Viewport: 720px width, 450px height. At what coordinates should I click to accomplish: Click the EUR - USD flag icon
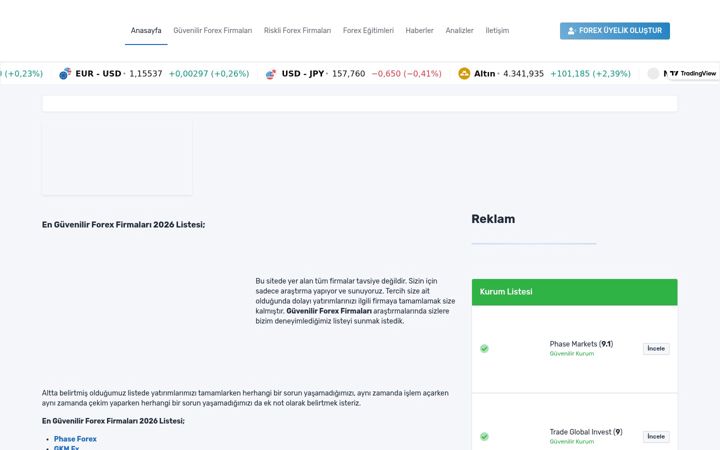pyautogui.click(x=65, y=73)
